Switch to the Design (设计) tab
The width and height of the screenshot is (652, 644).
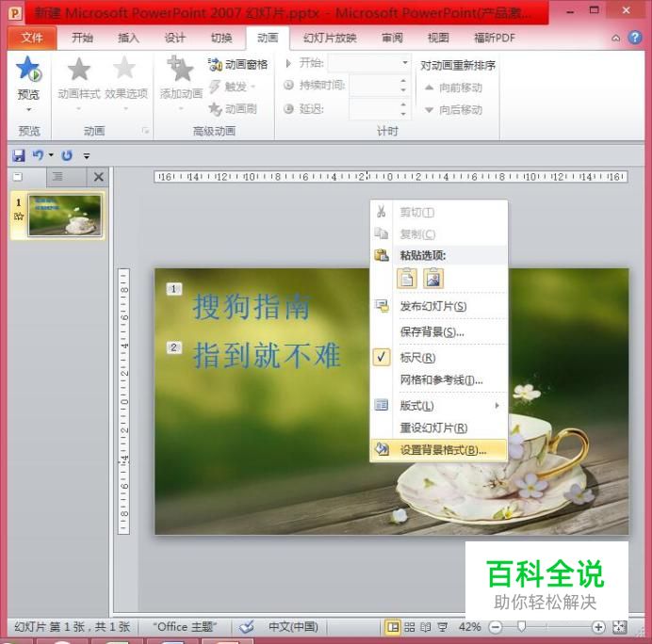174,39
